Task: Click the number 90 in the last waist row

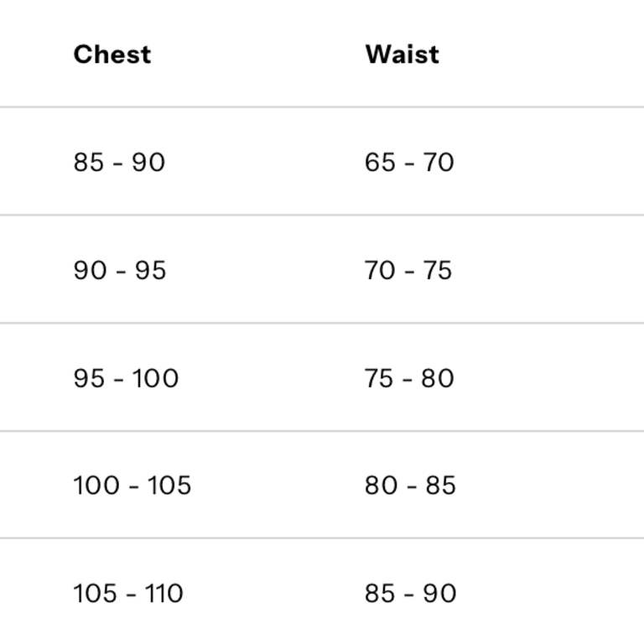Action: pyautogui.click(x=439, y=594)
